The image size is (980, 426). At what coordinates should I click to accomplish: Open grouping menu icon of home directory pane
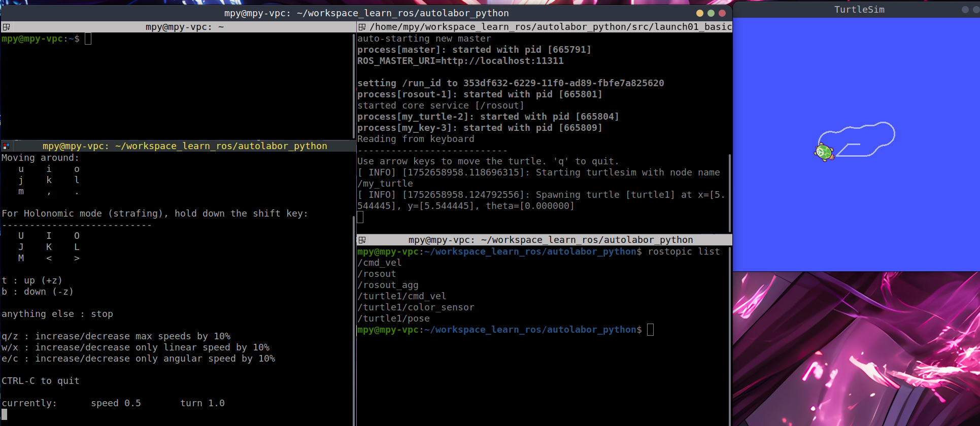pos(6,27)
